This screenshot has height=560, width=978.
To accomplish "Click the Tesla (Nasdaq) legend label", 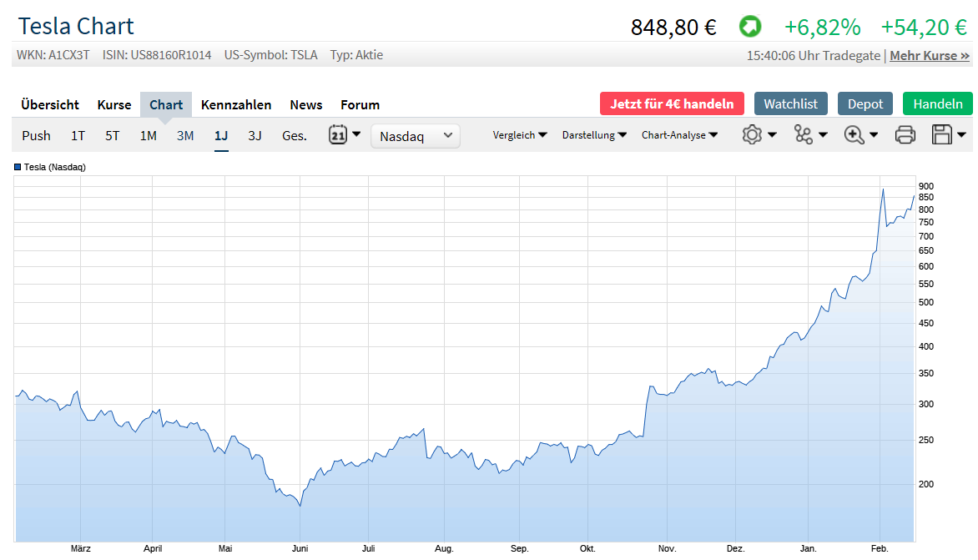I will (x=55, y=167).
